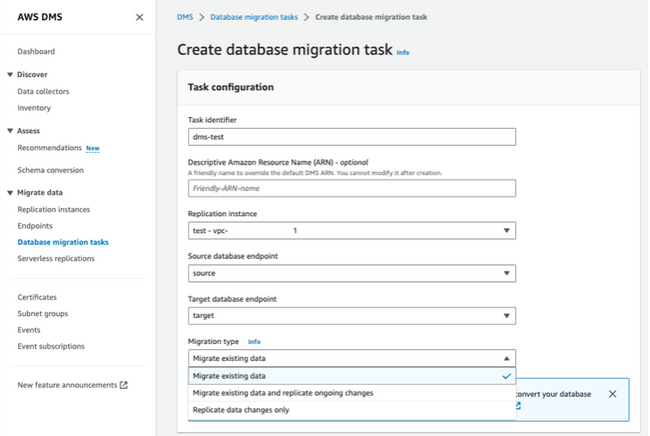
Task: Open Schema conversion page
Action: tap(51, 170)
